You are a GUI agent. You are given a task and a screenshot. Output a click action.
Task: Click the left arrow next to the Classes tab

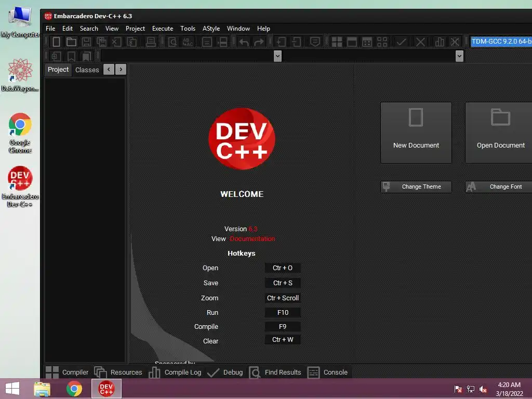pos(109,69)
